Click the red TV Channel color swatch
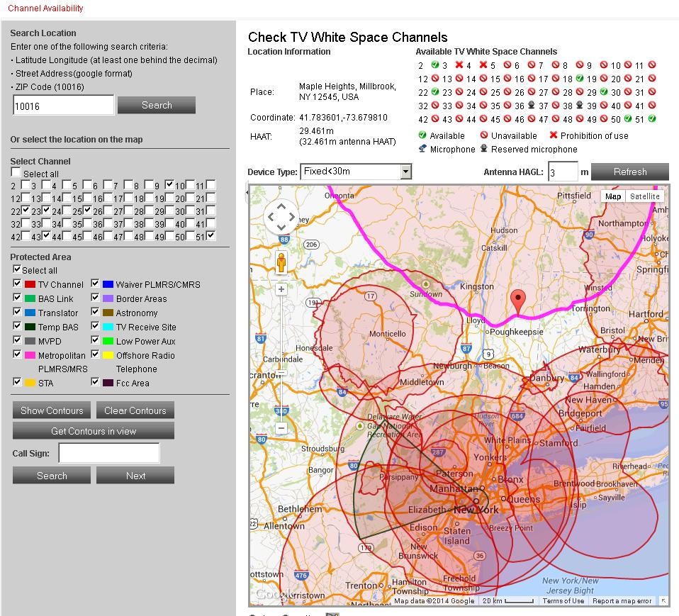 [x=30, y=285]
